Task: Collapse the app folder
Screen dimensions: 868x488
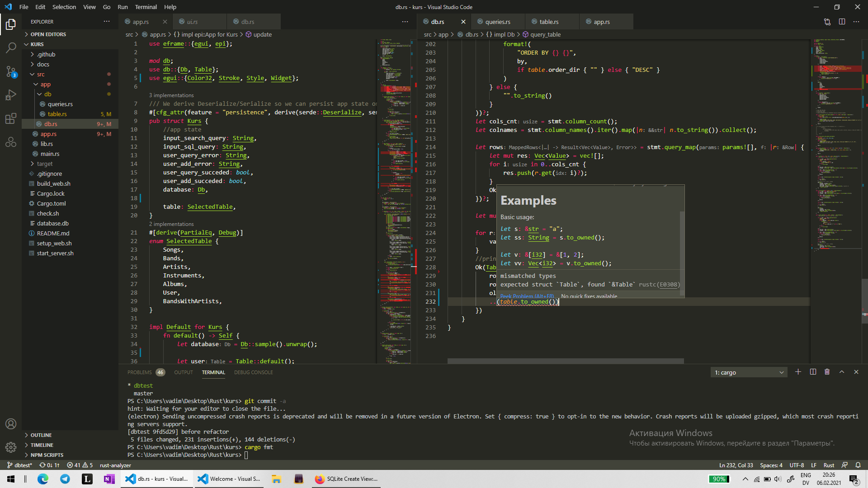Action: 70,84
